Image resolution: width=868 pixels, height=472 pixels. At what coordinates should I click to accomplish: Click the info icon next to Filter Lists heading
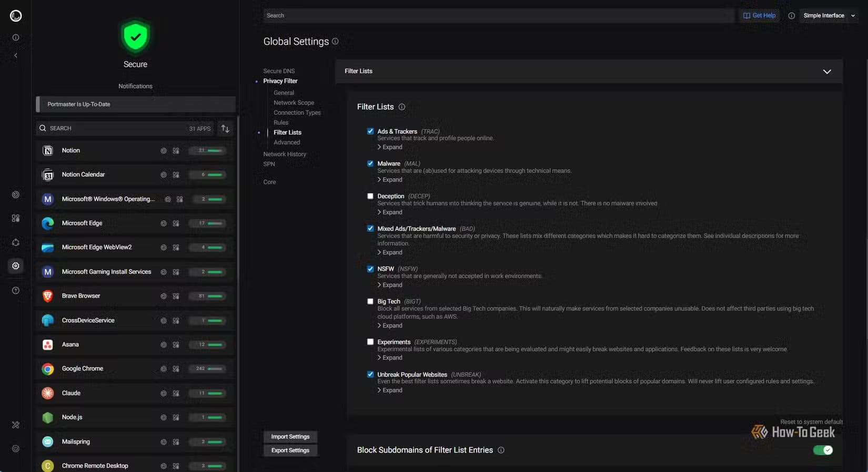pyautogui.click(x=402, y=107)
